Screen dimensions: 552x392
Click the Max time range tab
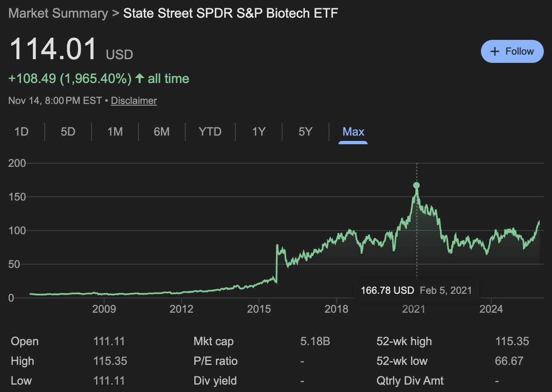(x=353, y=131)
